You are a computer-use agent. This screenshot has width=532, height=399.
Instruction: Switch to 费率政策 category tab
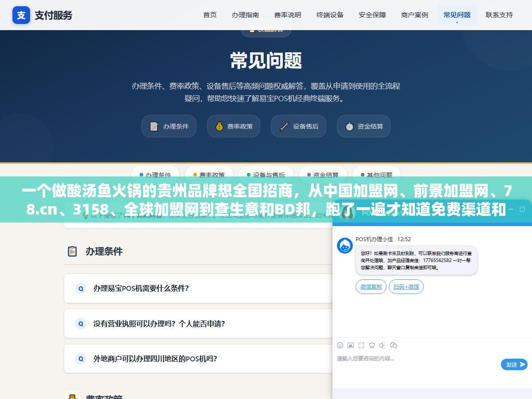pos(209,175)
